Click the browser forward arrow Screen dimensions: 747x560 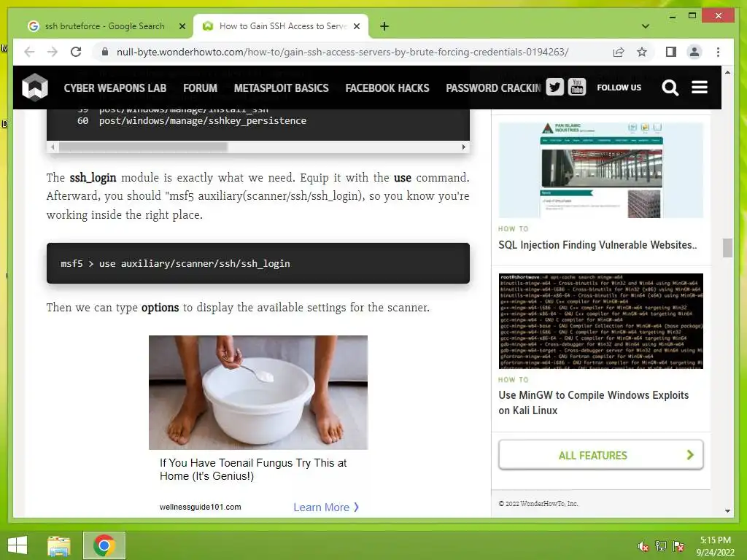[x=53, y=52]
